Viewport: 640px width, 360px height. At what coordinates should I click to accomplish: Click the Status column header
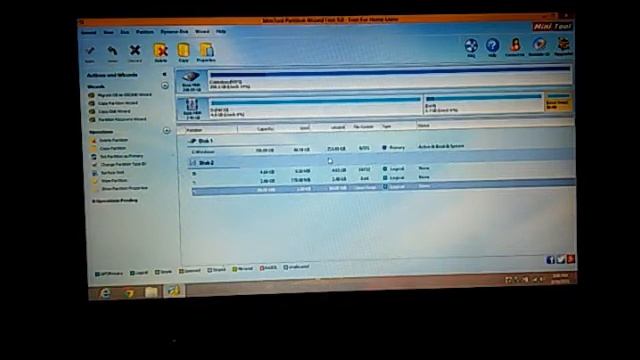pos(424,126)
